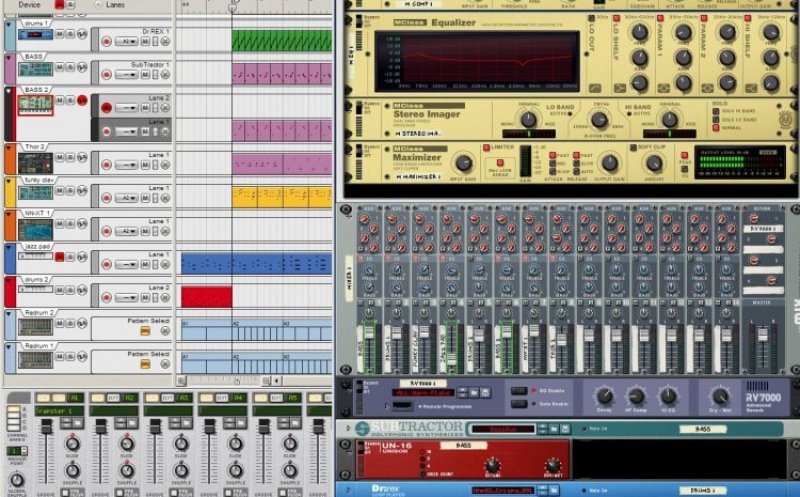This screenshot has height=497, width=800.
Task: Unfold the Subtractor device in the rack
Action: coord(348,429)
